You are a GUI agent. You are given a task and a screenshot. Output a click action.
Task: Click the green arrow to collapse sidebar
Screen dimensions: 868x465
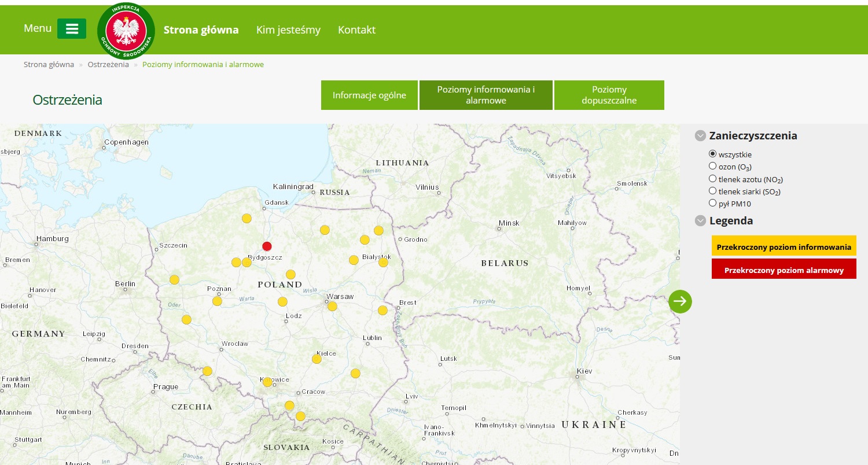tap(680, 301)
